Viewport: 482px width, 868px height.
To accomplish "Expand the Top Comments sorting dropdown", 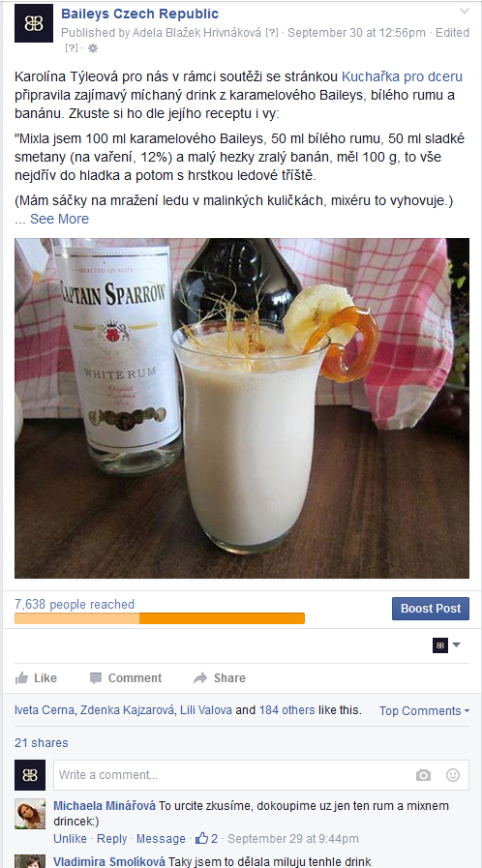I will (x=425, y=711).
